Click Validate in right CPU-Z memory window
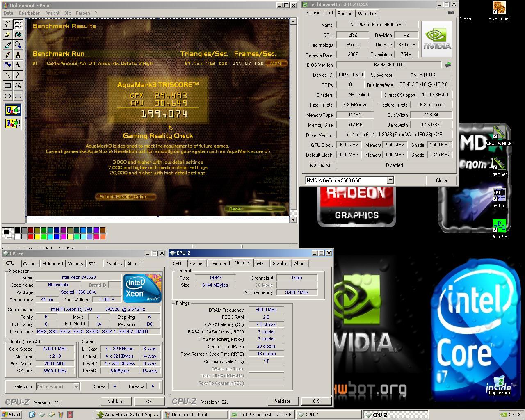 point(283,401)
